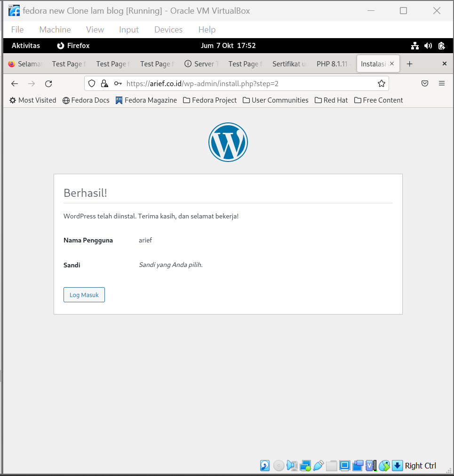
Task: Close the Instalasi tab
Action: tap(392, 64)
